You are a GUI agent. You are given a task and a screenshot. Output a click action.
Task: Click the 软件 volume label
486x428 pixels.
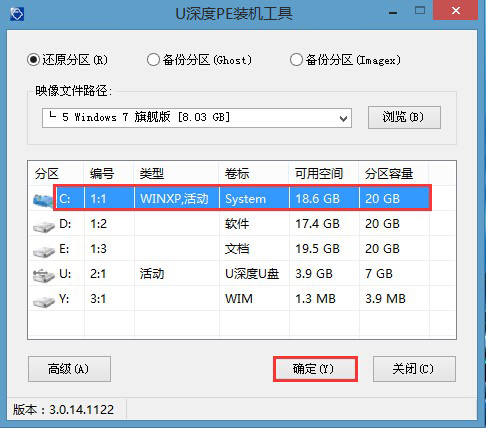click(x=237, y=224)
